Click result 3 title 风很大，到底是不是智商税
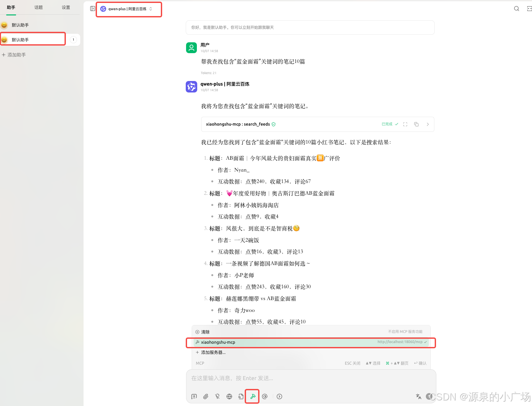The height and width of the screenshot is (406, 532). [255, 229]
